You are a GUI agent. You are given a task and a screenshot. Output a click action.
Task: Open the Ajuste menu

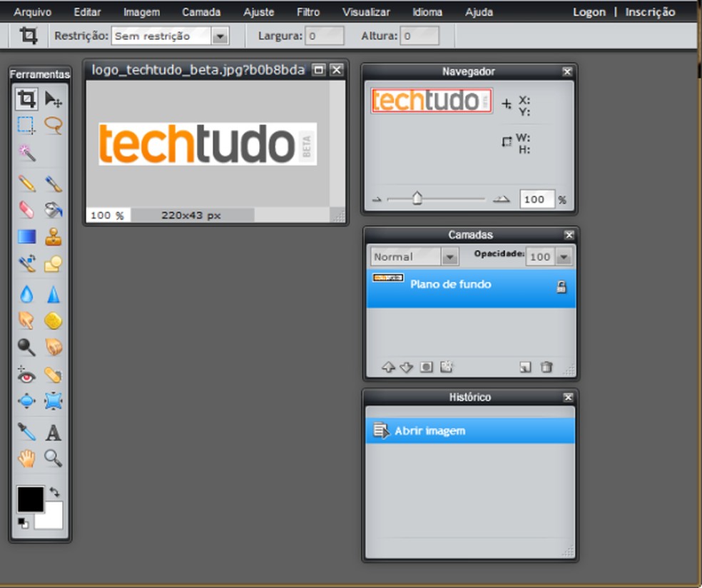259,12
